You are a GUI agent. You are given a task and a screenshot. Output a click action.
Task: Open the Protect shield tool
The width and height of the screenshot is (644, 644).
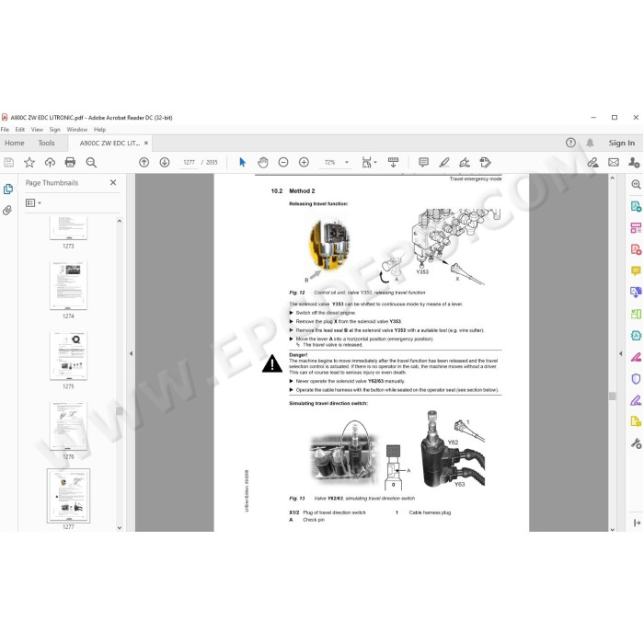[636, 378]
